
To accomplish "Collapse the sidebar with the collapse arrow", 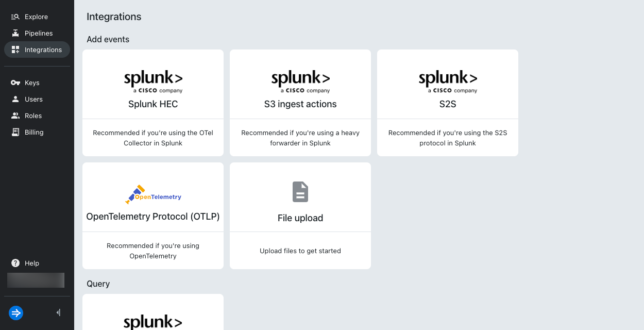I will (58, 312).
